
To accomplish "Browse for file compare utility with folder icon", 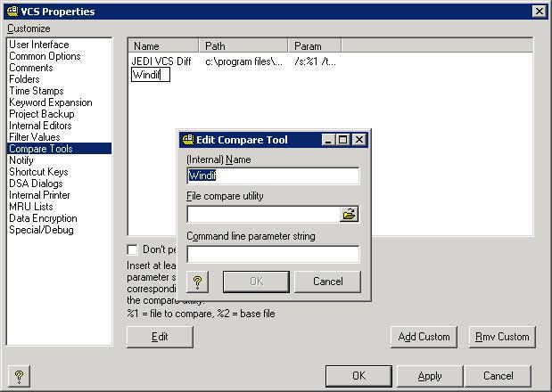I will click(x=349, y=214).
